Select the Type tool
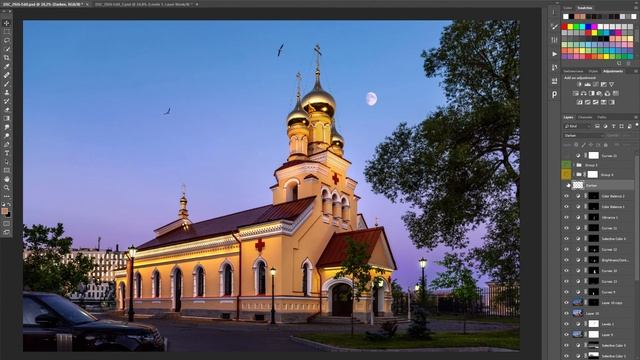The width and height of the screenshot is (640, 360). point(7,153)
